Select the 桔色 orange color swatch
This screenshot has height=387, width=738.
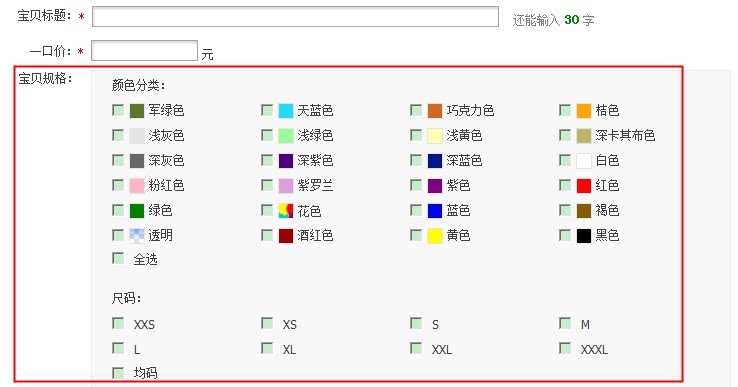584,111
